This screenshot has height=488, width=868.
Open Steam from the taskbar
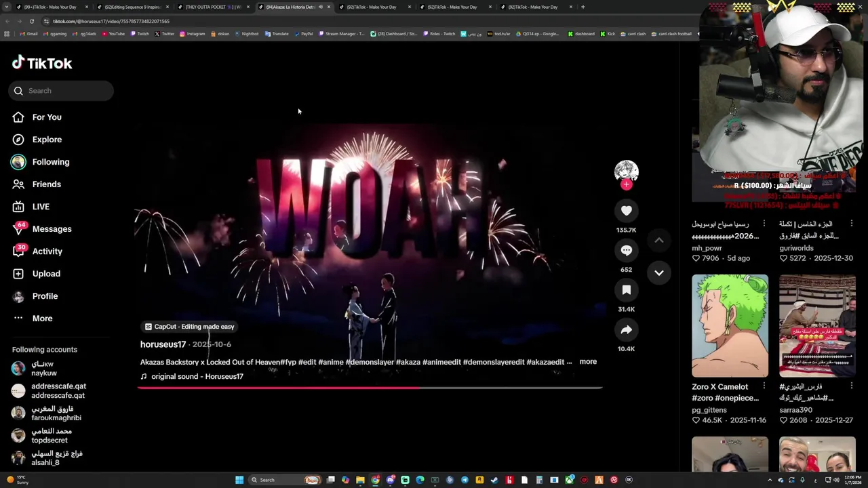[x=494, y=480]
